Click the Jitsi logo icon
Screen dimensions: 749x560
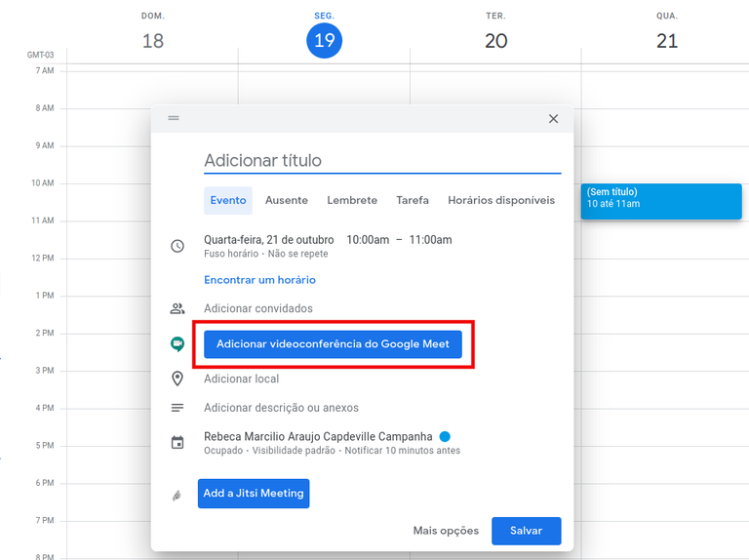pos(177,495)
